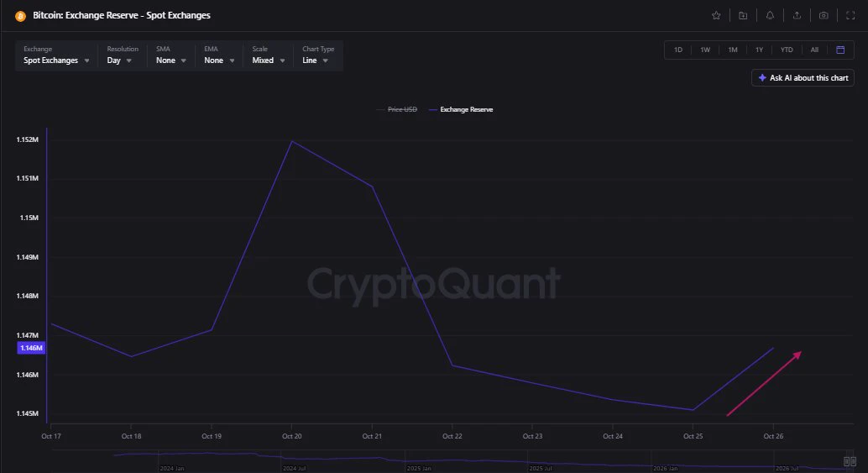Click Ask AI about this chart
The width and height of the screenshot is (868, 473).
pyautogui.click(x=803, y=78)
